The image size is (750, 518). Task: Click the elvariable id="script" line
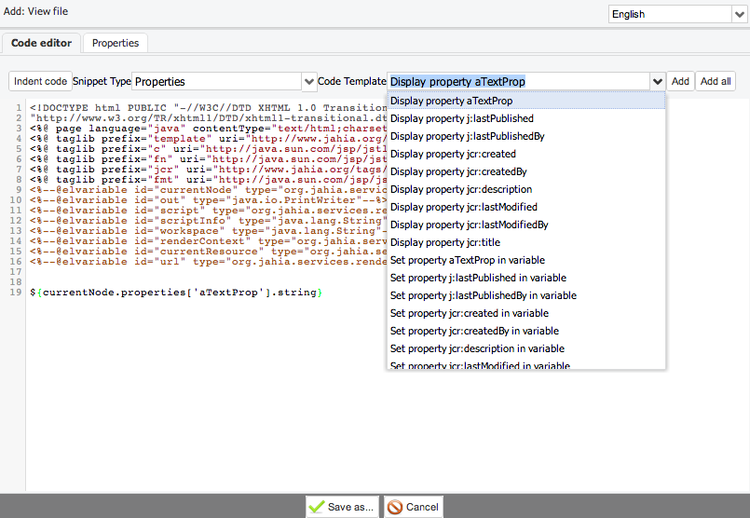[208, 210]
